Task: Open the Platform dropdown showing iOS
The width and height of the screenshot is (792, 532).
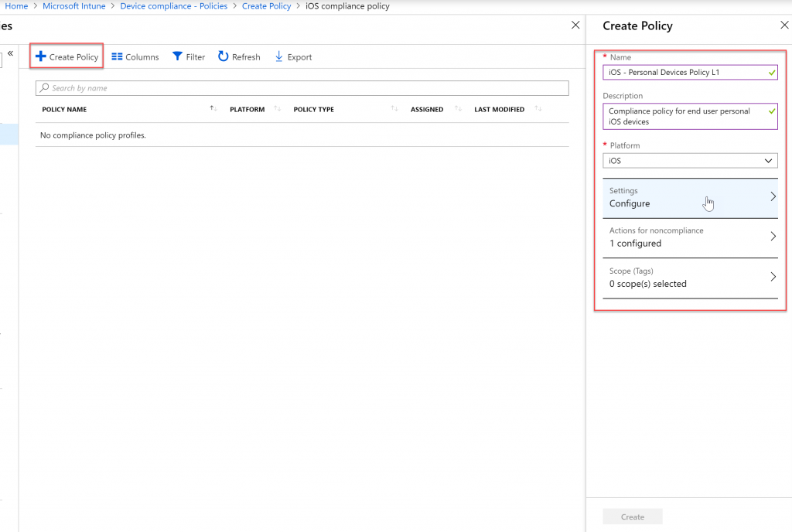Action: pyautogui.click(x=690, y=161)
